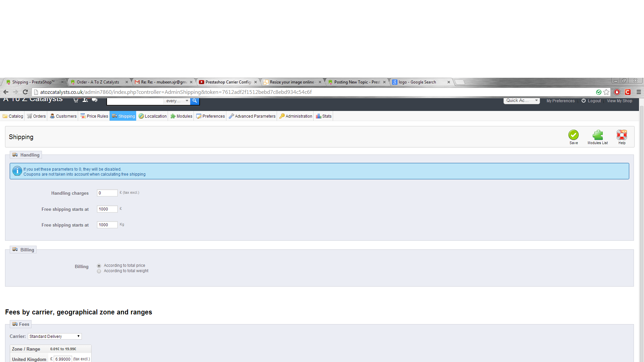Screen dimensions: 644x362
Task: Click the blue search magnifier button
Action: pyautogui.click(x=195, y=101)
